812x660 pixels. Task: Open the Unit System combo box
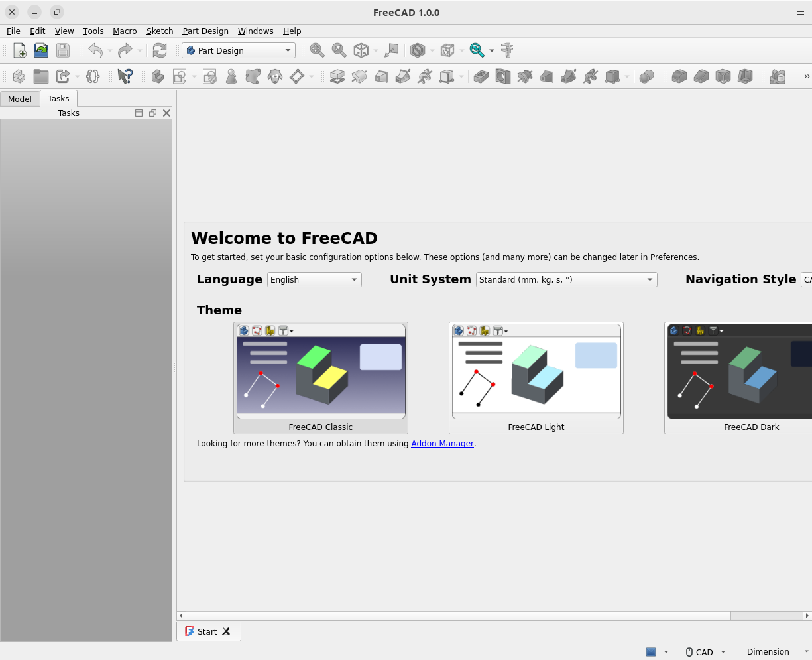tap(566, 280)
